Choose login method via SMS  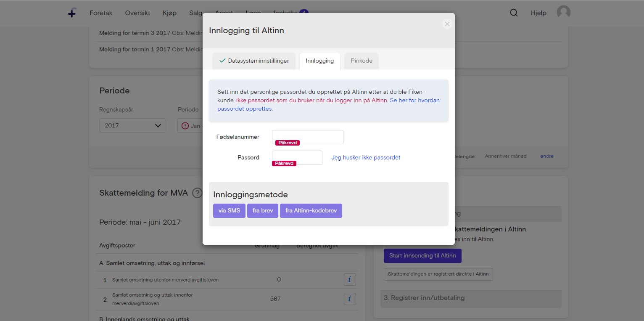(229, 211)
